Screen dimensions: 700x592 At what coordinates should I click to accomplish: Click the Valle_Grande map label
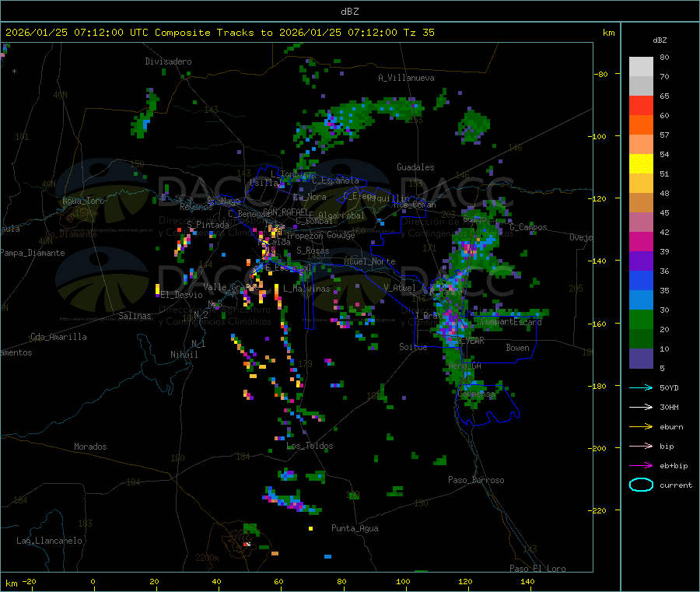click(231, 286)
